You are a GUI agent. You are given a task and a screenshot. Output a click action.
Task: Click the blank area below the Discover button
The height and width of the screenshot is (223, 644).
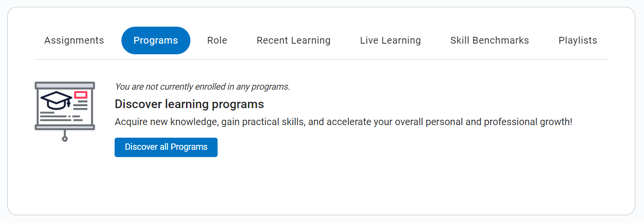[x=321, y=187]
